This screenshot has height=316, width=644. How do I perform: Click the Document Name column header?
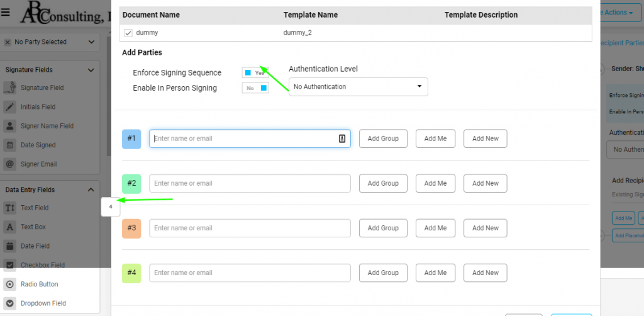(x=151, y=15)
